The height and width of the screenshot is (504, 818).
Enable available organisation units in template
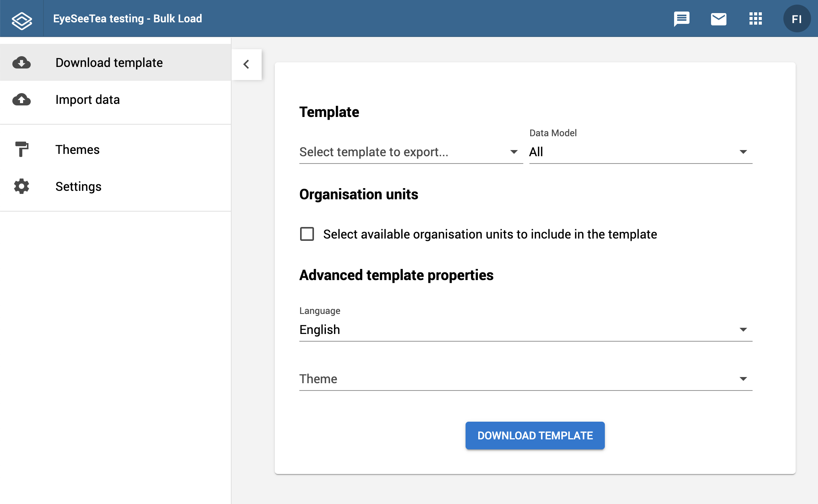pyautogui.click(x=307, y=234)
